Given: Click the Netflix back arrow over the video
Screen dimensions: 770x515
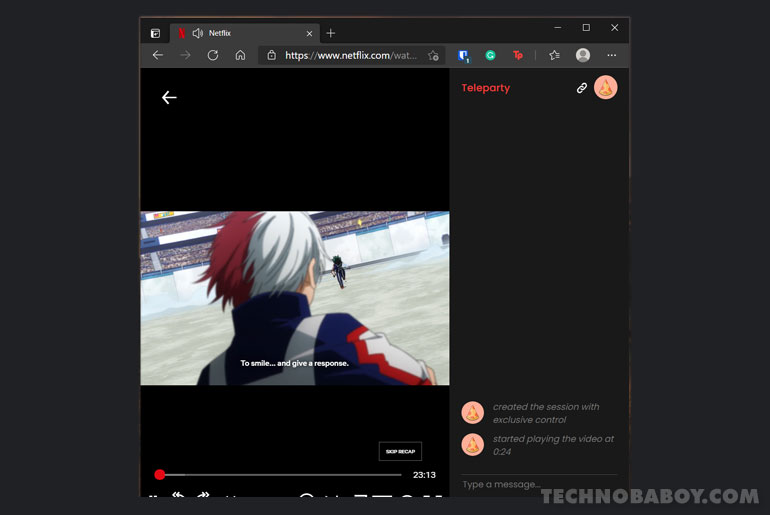Looking at the screenshot, I should coord(169,97).
